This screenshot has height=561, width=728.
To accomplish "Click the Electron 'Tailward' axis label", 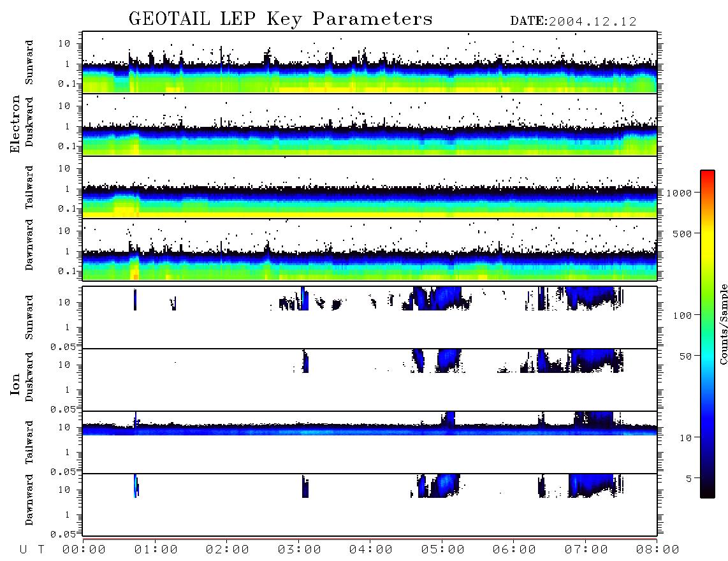I will tap(29, 187).
